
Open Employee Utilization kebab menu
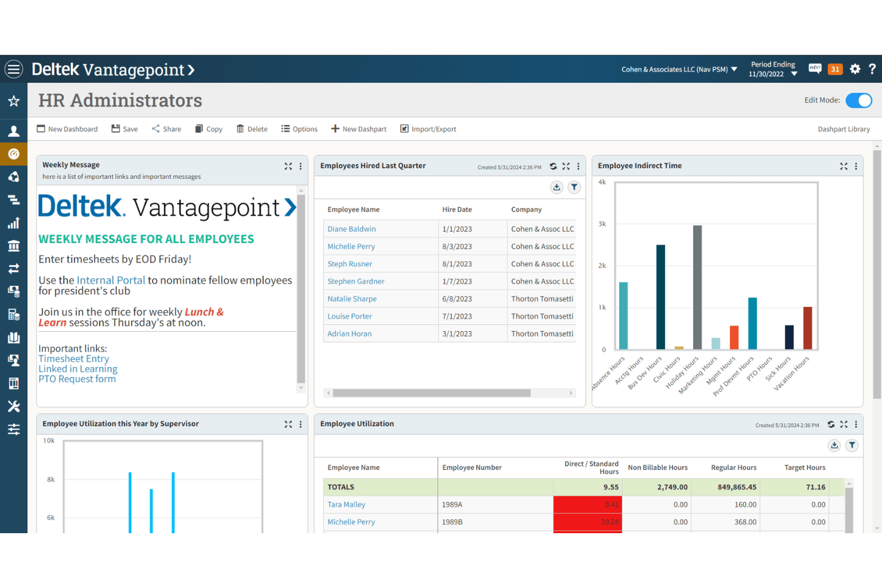(856, 424)
